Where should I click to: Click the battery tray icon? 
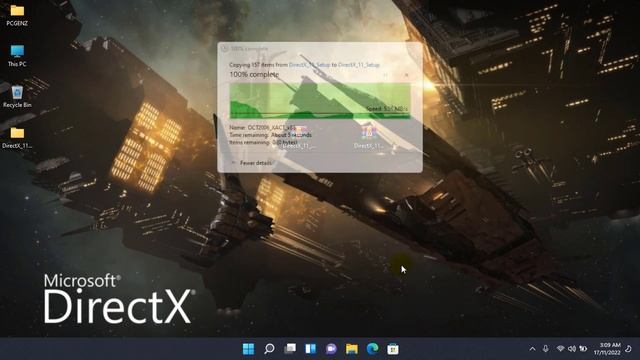click(583, 349)
